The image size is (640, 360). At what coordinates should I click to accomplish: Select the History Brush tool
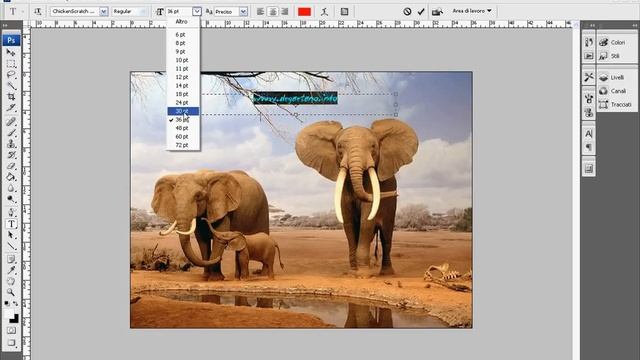(x=11, y=155)
